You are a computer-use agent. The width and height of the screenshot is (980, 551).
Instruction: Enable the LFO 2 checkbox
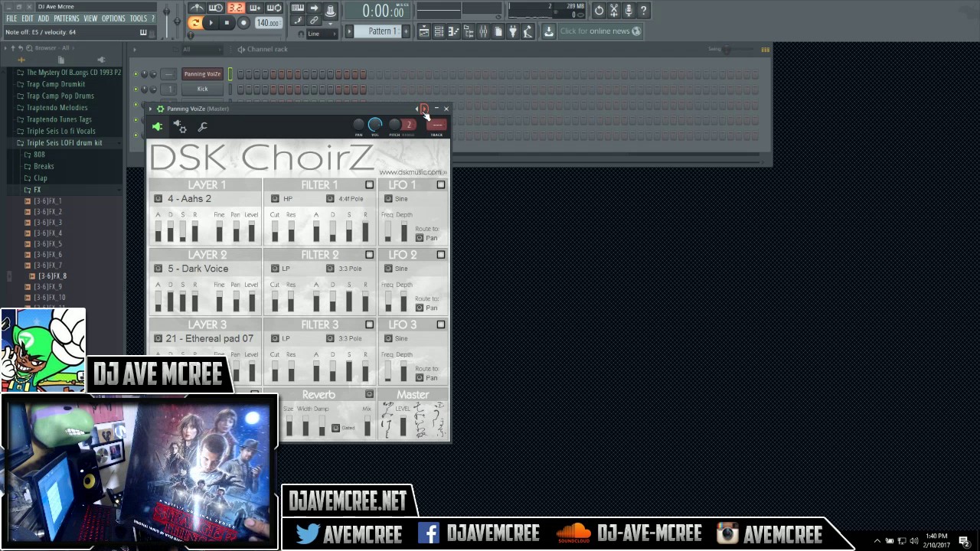(x=441, y=255)
